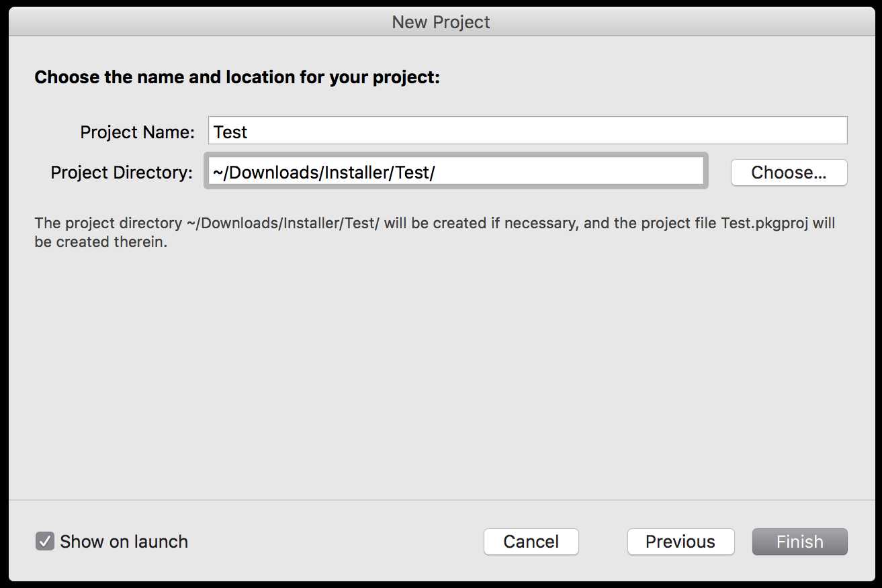Cancel the New Project dialog
Screen dimensions: 882x588
tap(531, 542)
